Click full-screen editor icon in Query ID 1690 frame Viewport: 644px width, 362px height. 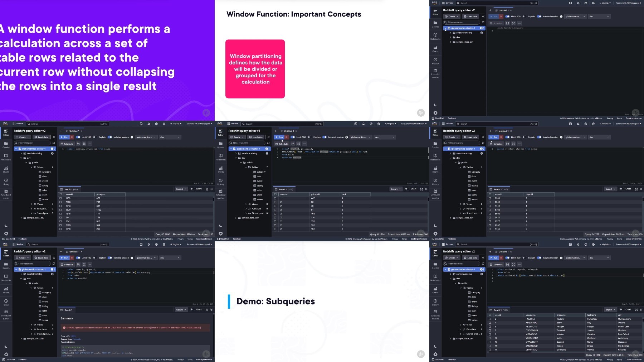coord(84,144)
